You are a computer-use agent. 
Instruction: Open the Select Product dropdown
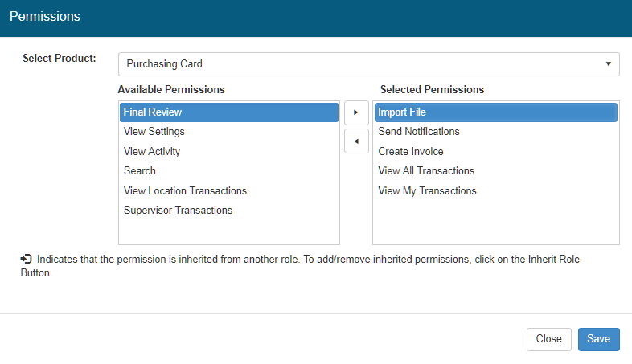[x=368, y=64]
